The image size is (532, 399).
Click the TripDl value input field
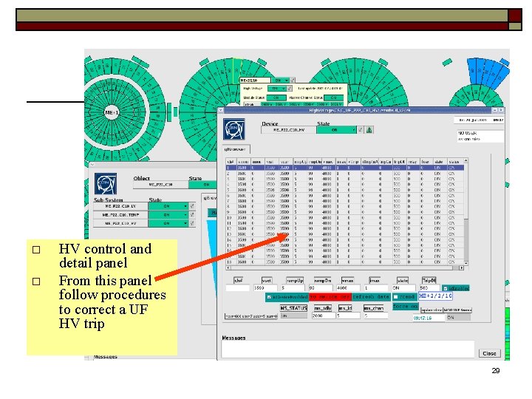429,287
